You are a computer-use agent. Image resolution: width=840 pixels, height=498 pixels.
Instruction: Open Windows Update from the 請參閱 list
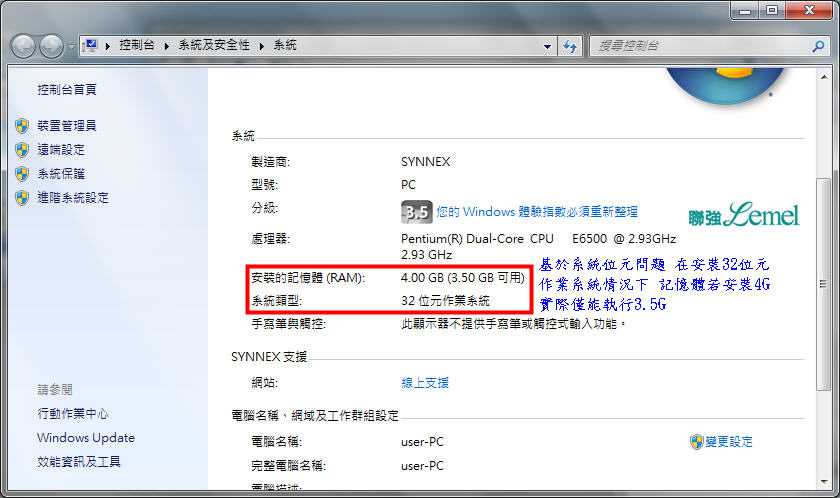click(85, 438)
